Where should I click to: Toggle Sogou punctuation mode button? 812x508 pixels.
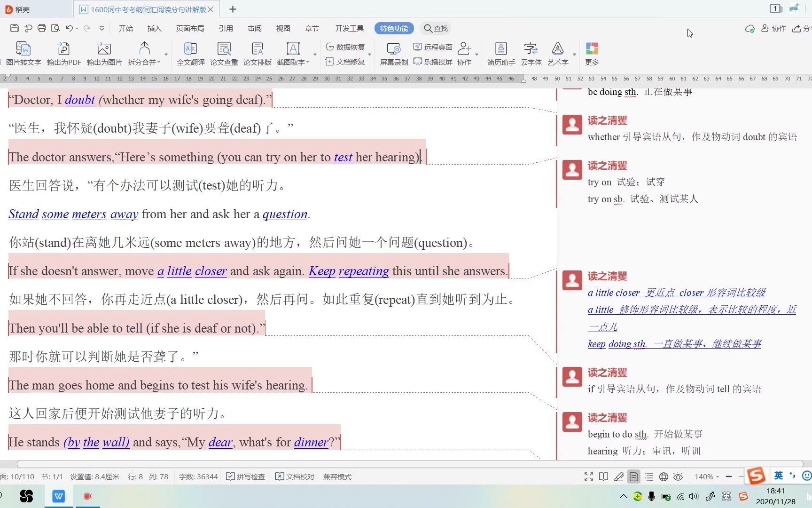tap(793, 476)
